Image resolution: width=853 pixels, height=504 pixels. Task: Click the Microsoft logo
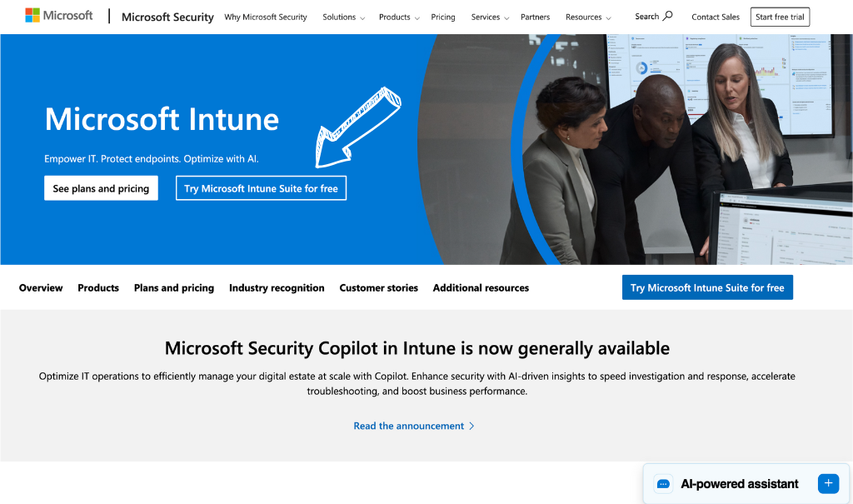(x=58, y=14)
